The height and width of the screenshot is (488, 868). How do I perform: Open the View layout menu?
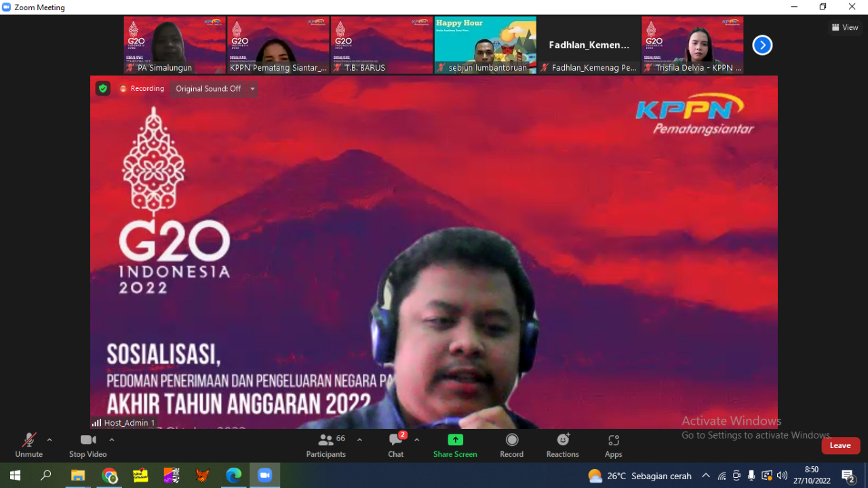click(845, 28)
